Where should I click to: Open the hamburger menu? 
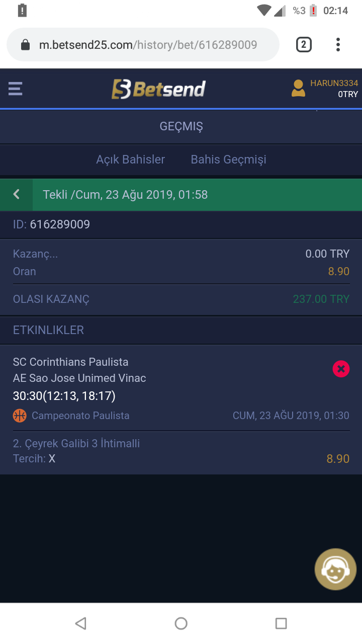[15, 89]
